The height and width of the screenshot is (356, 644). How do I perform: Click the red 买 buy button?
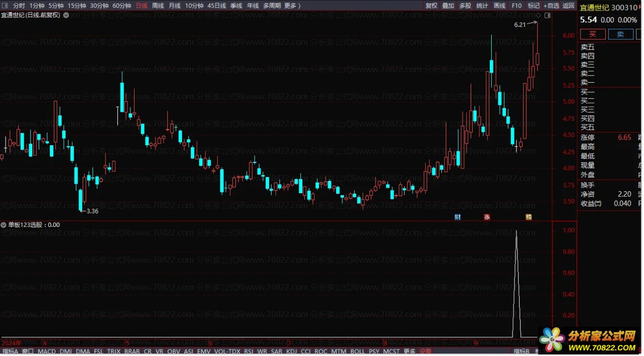pyautogui.click(x=593, y=34)
